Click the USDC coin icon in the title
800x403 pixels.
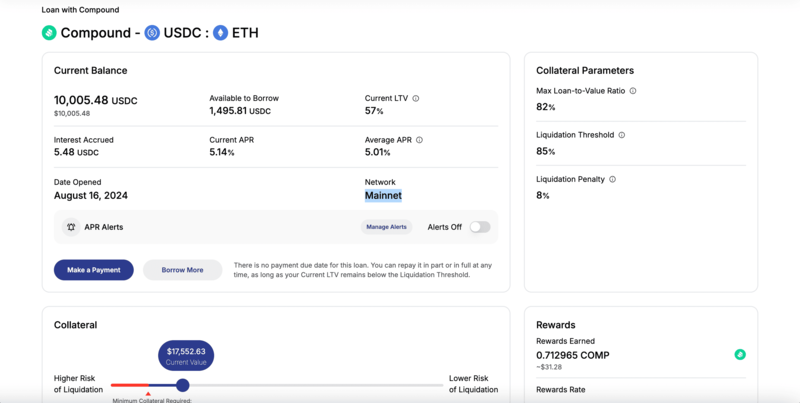[152, 33]
